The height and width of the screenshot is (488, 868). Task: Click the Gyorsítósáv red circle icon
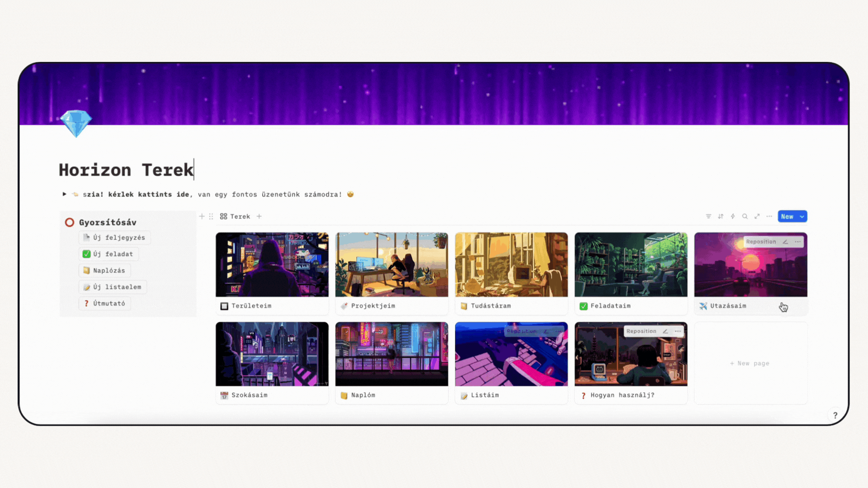click(x=70, y=222)
